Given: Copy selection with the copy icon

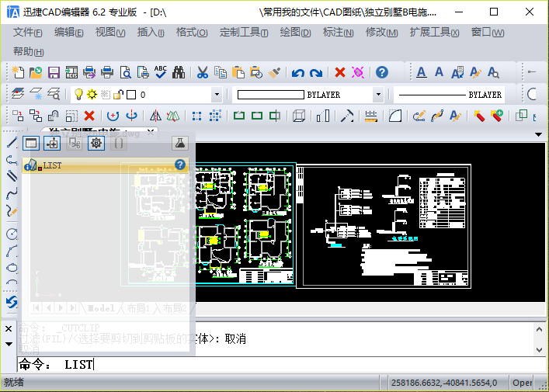Looking at the screenshot, I should (221, 72).
